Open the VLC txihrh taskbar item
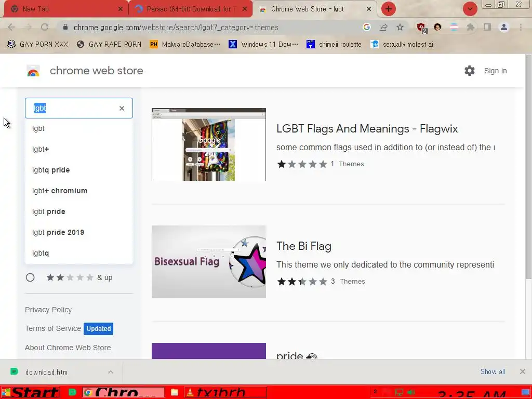 225,393
